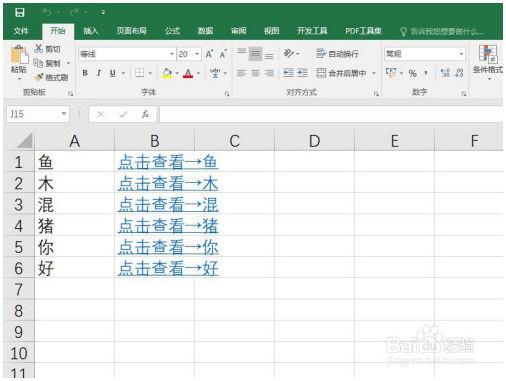Click the text orientation icon

(x=289, y=53)
